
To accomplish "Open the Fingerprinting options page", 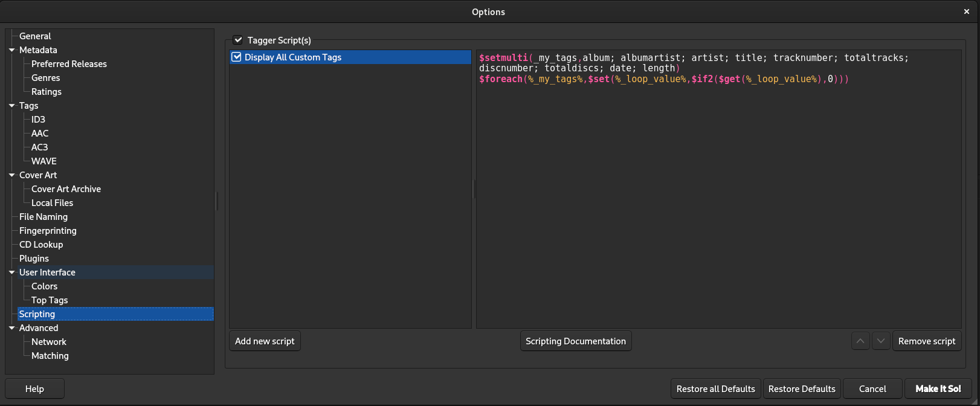I will point(48,231).
